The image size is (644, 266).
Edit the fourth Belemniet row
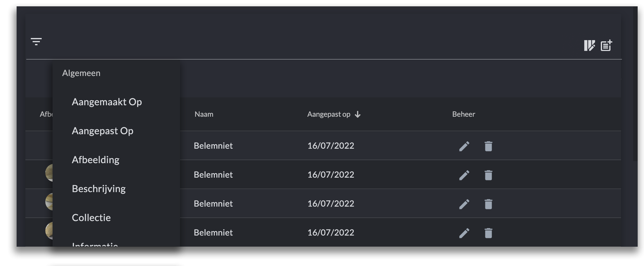click(464, 233)
